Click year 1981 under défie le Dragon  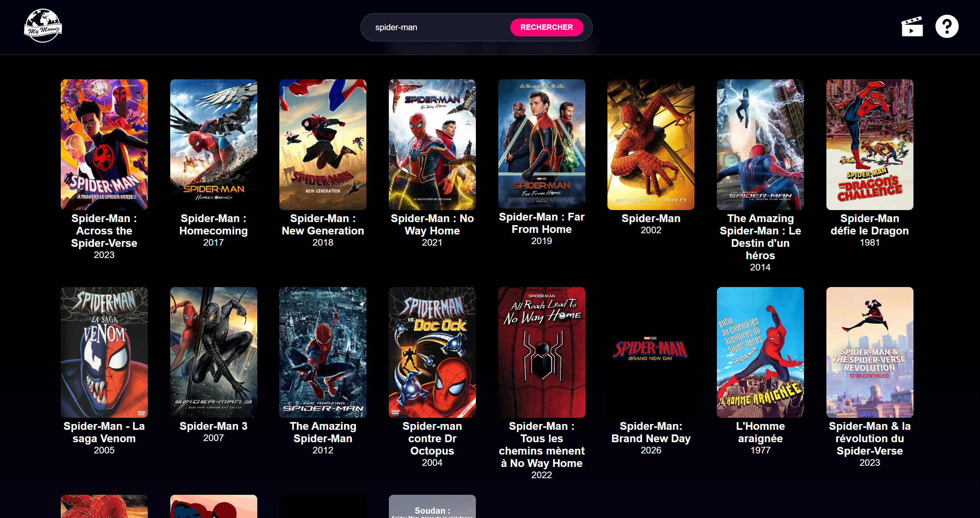(x=870, y=243)
